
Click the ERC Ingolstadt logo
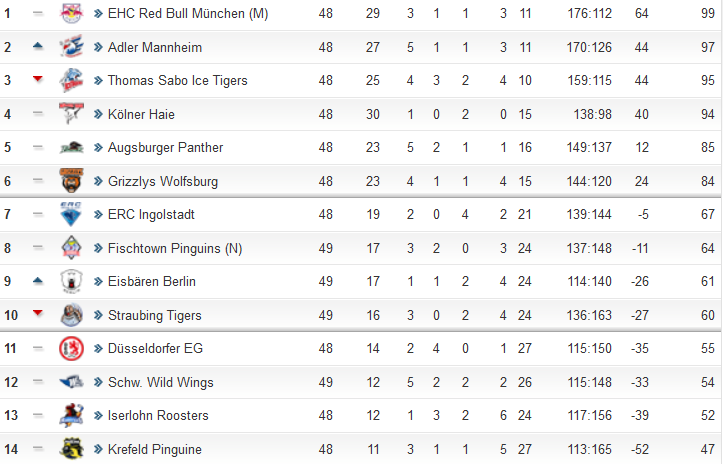(71, 214)
